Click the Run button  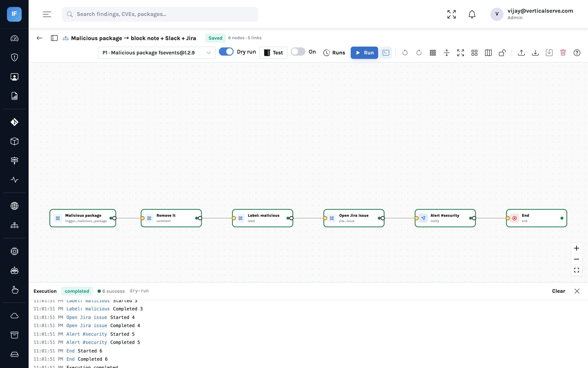pos(364,53)
